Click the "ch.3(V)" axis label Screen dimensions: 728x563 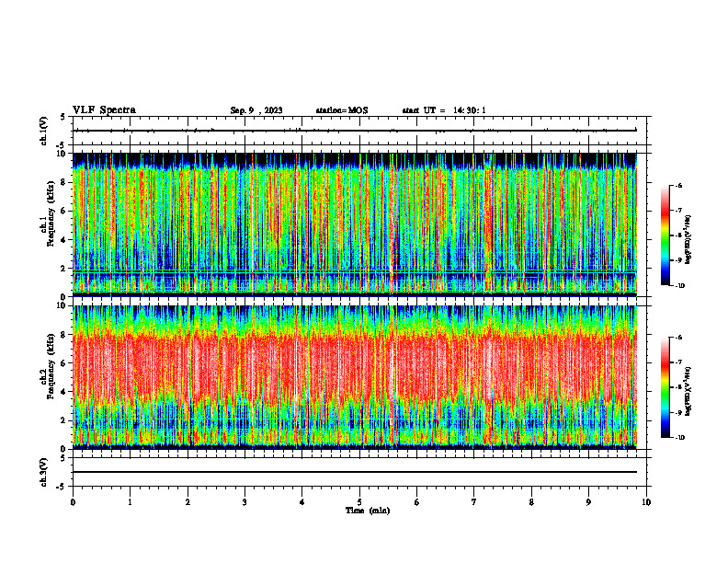click(44, 472)
